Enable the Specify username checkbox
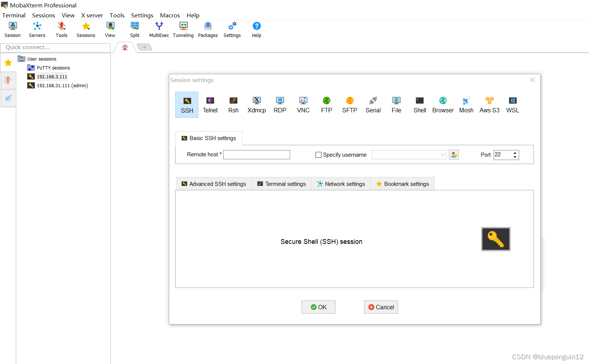 (318, 155)
